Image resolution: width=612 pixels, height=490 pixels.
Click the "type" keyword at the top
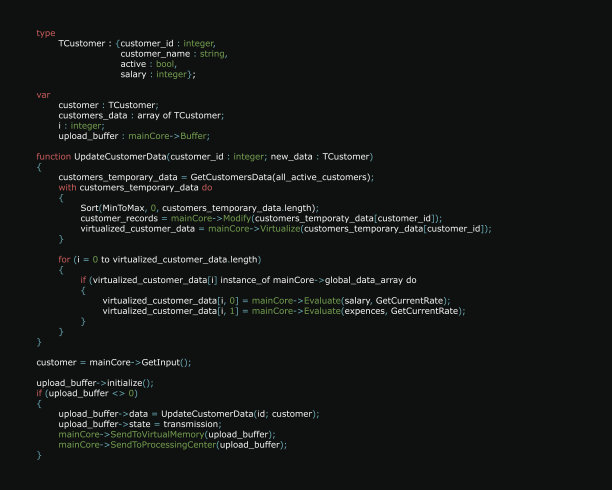[46, 33]
